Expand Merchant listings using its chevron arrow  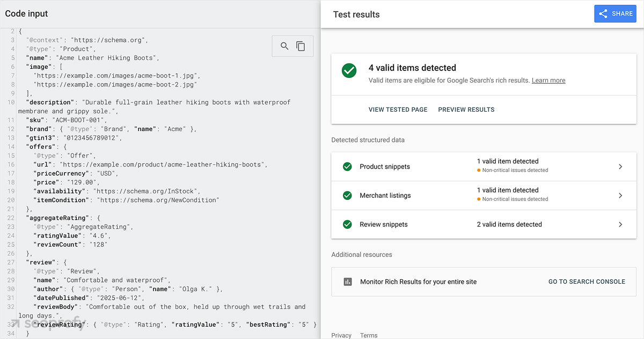click(620, 196)
